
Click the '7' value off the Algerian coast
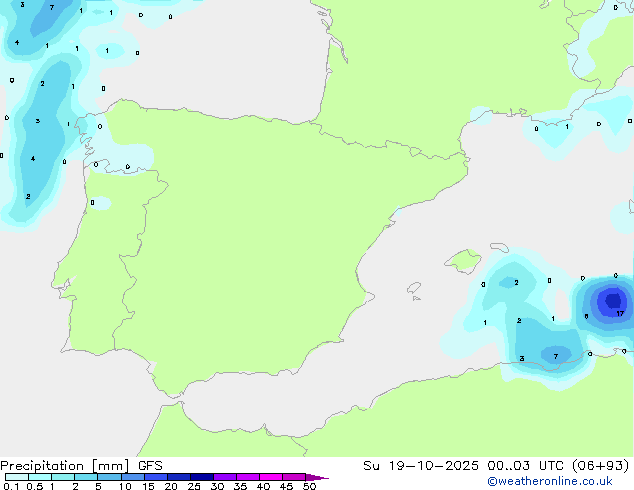click(556, 356)
